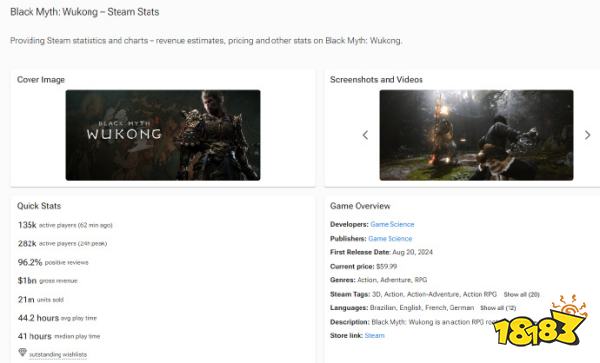Open the Game Science developer link
600x363 pixels.
[392, 225]
